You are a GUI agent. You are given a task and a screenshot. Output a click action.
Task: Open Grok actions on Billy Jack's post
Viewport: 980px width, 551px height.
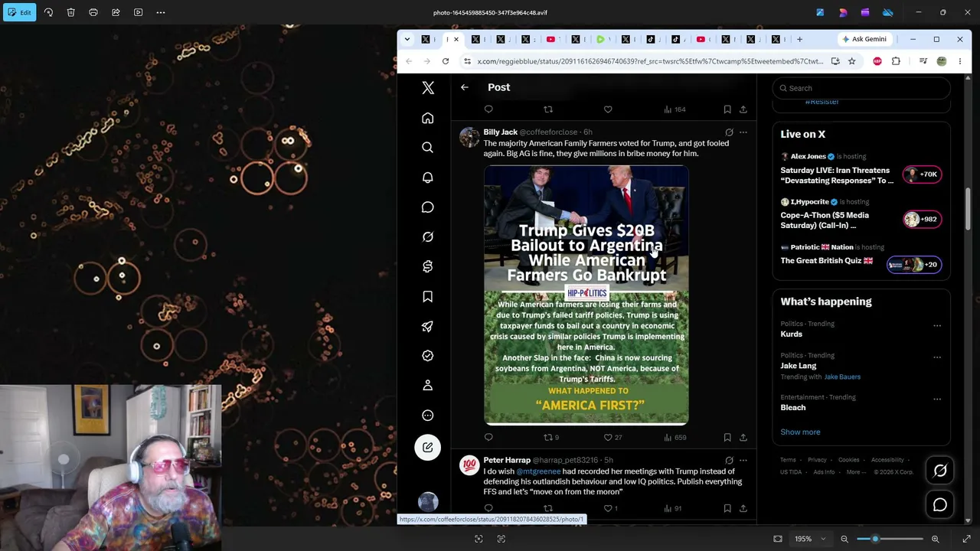pyautogui.click(x=729, y=132)
